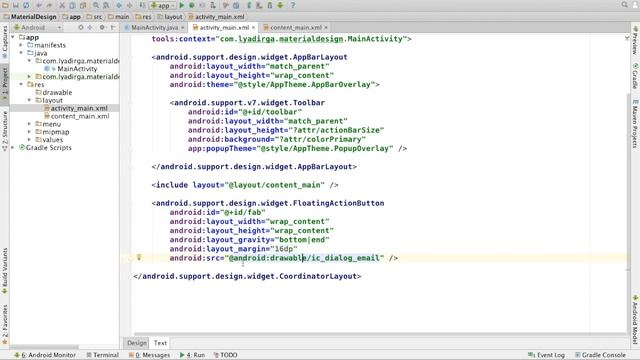
Task: Collapse the app module tree node
Action: (13, 37)
